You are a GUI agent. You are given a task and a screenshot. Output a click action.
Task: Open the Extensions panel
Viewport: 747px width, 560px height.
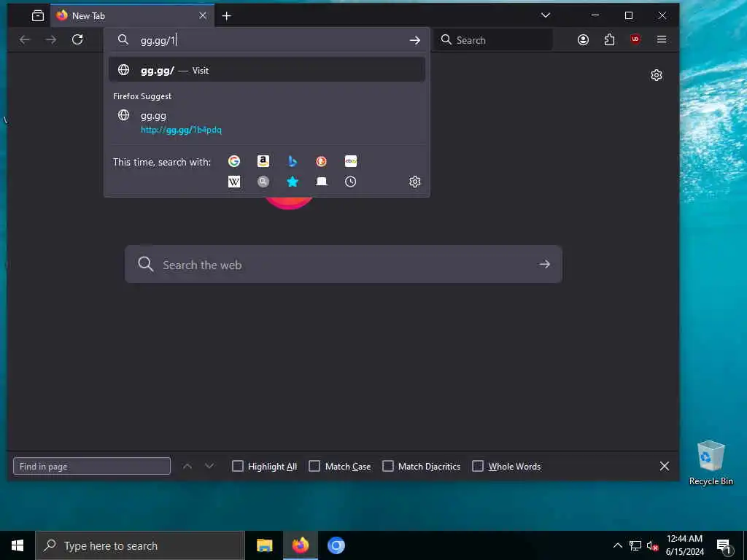pyautogui.click(x=609, y=39)
